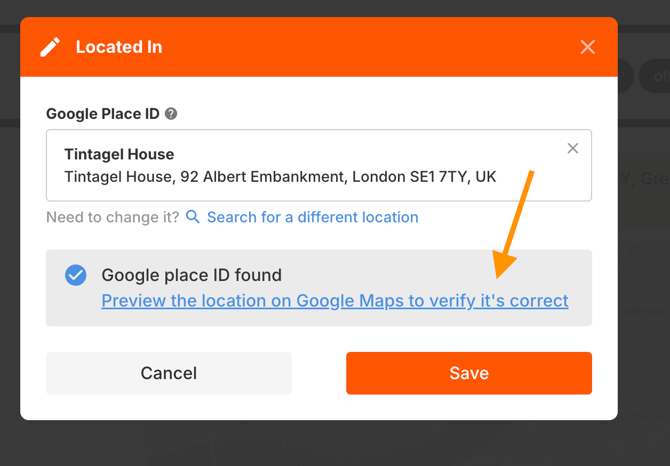Click the blue checkmark status icon
This screenshot has width=670, height=466.
pos(76,275)
